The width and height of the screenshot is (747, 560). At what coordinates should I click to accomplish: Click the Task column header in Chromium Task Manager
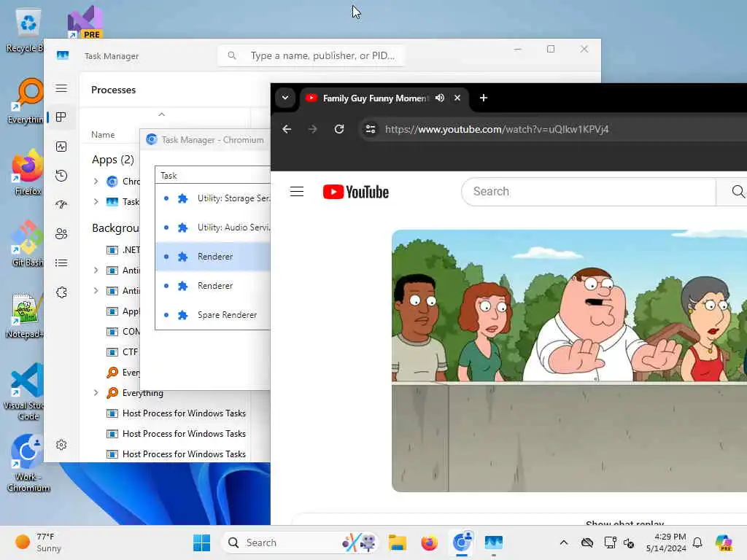[213, 175]
